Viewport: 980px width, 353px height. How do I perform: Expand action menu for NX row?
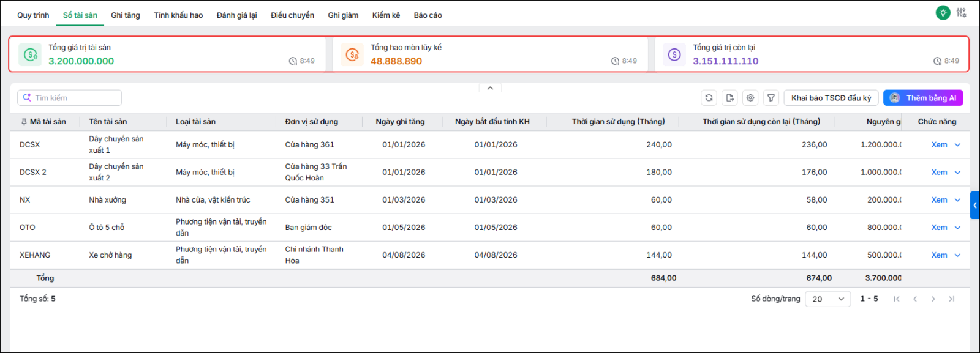pyautogui.click(x=957, y=200)
